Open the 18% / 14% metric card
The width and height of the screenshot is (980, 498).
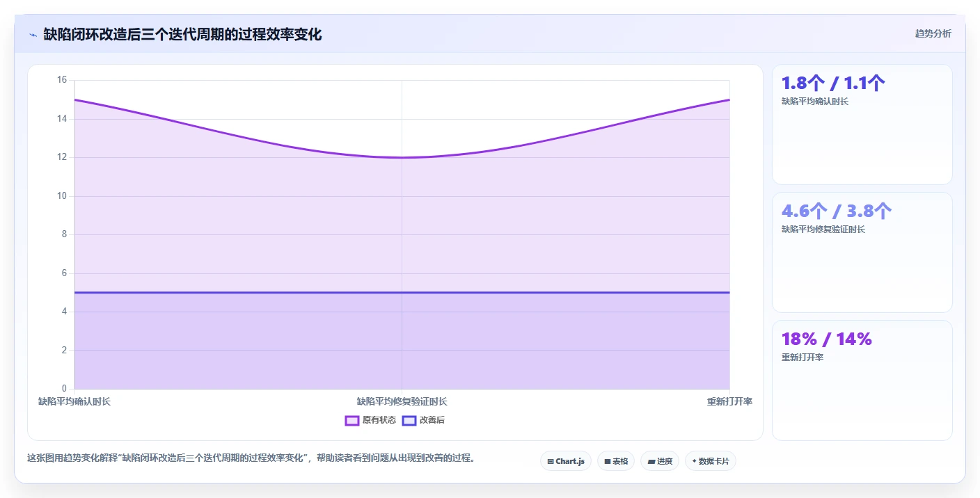(x=862, y=380)
